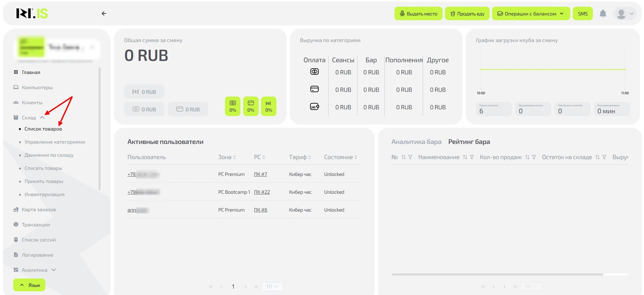The height and width of the screenshot is (295, 644).
Task: Sort active users by Зона
Action: 234,157
